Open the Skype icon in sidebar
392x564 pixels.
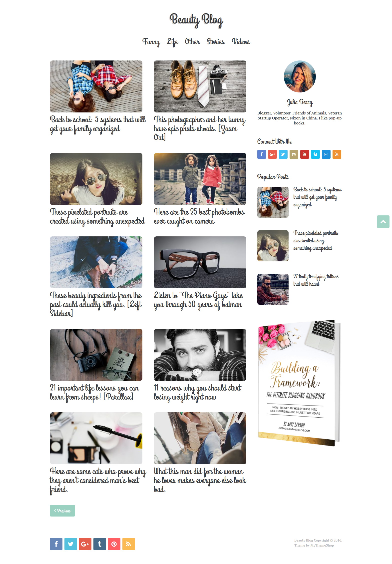click(315, 154)
